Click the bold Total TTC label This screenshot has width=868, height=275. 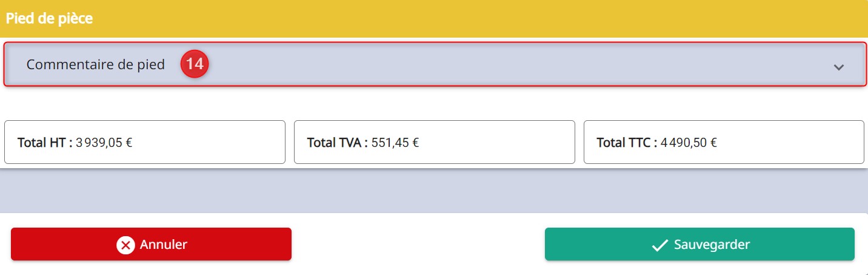coord(627,143)
